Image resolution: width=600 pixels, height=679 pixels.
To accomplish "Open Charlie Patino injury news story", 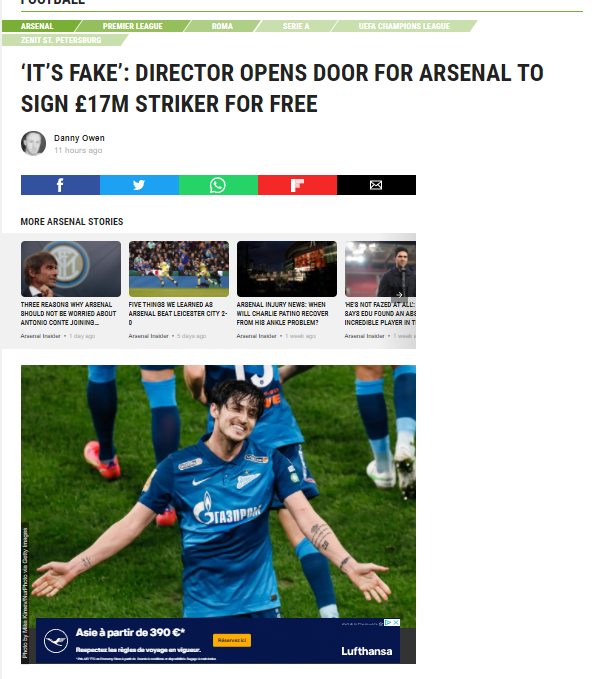I will coord(282,314).
